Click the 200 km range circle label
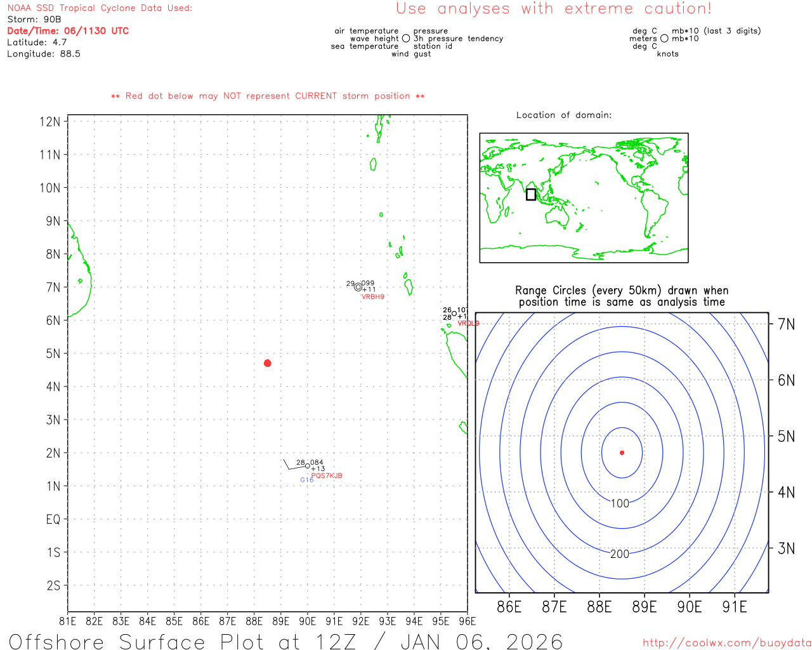This screenshot has height=650, width=812. coord(620,554)
